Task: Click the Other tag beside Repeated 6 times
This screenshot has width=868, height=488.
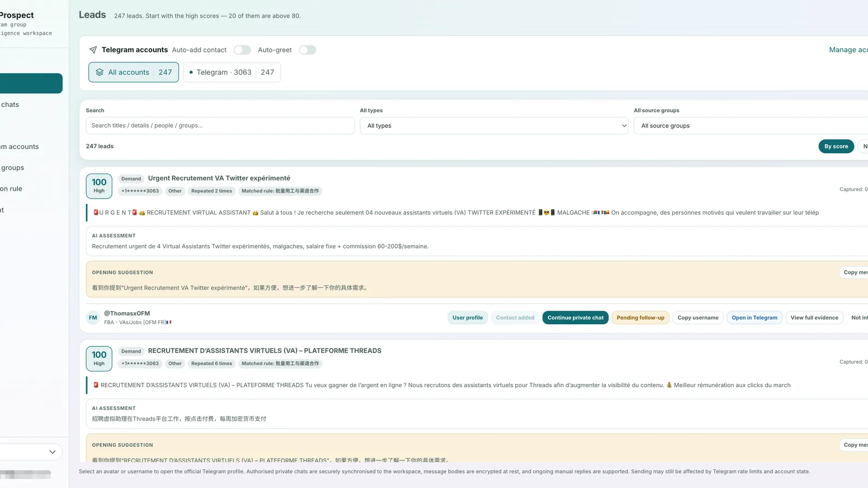Action: pyautogui.click(x=175, y=363)
